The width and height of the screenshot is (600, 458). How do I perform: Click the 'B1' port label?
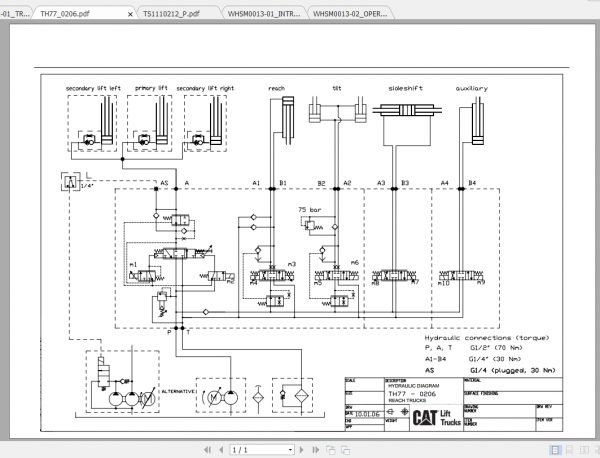click(283, 183)
